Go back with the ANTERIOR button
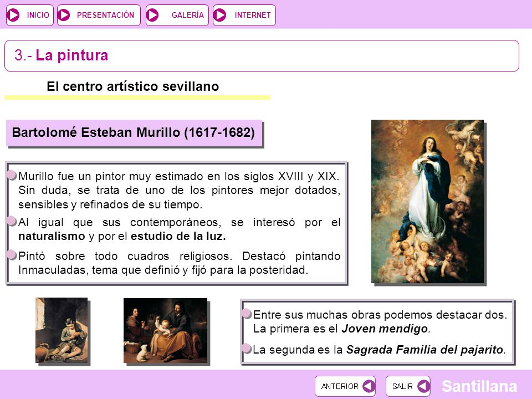This screenshot has height=399, width=532. pos(345,386)
